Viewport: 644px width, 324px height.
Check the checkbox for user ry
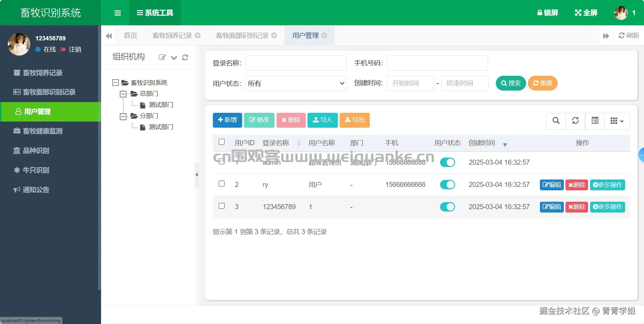tap(222, 184)
